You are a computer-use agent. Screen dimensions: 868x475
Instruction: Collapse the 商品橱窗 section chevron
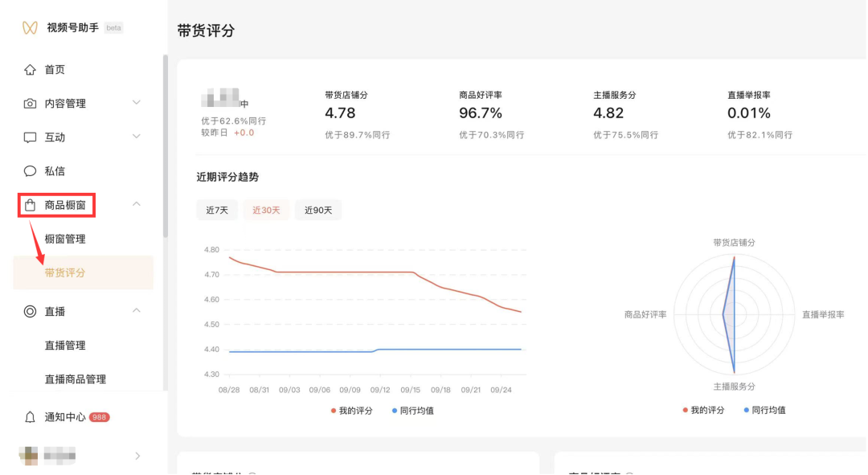point(138,205)
